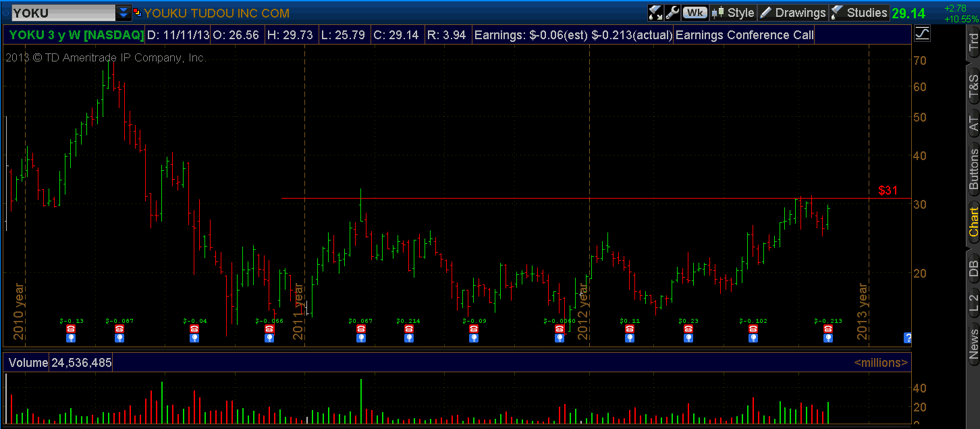Viewport: 980px width, 429px height.
Task: Open the AT side tab
Action: point(973,124)
